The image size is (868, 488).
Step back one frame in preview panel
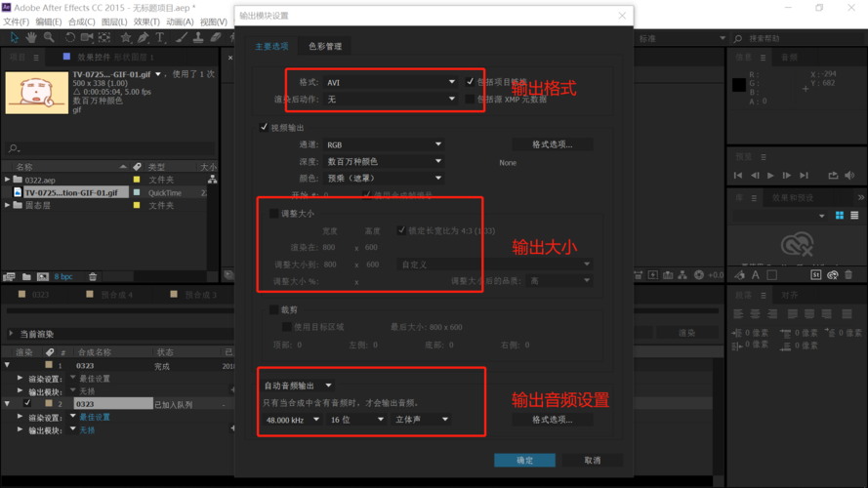click(755, 176)
